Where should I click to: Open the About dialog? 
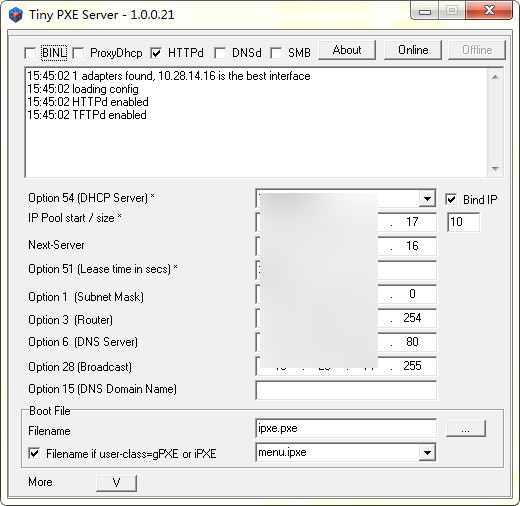point(347,50)
